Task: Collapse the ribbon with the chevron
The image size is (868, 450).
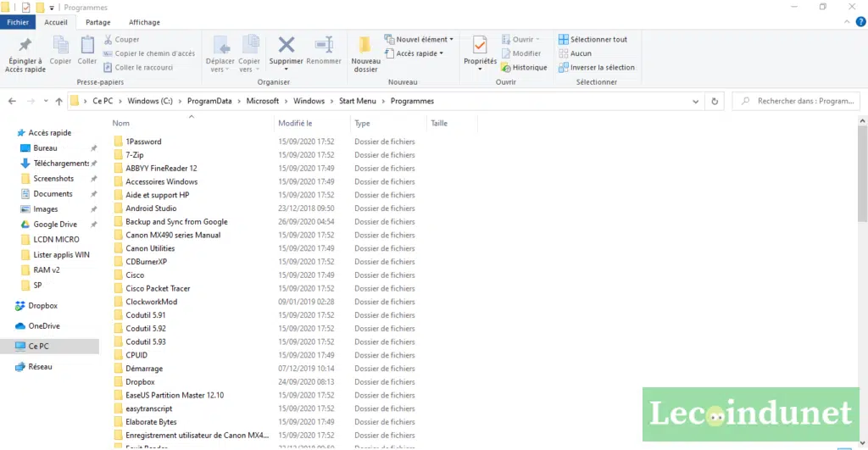Action: coord(847,22)
